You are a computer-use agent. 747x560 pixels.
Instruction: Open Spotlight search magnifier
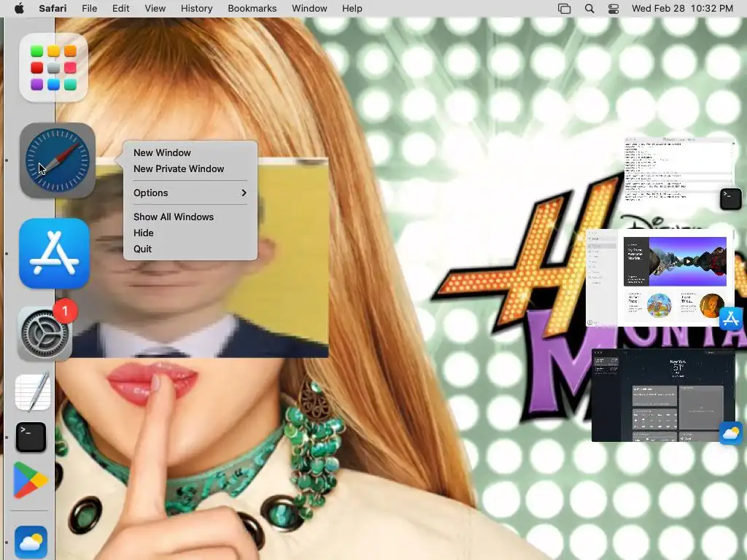point(589,9)
